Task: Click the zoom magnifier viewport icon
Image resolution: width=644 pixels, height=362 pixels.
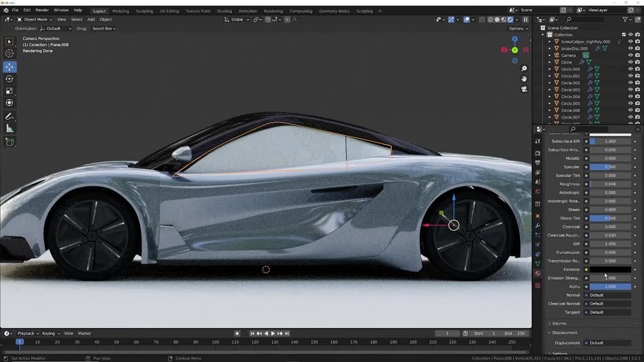Action: point(524,69)
